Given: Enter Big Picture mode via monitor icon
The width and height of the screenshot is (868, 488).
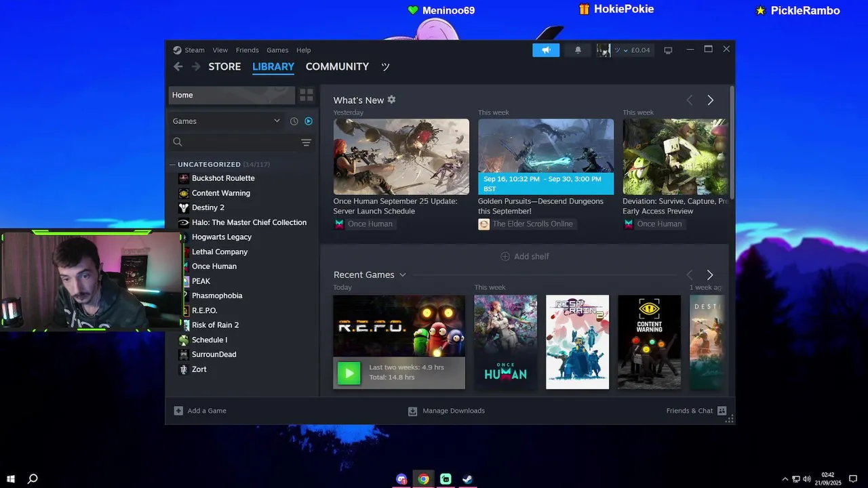Looking at the screenshot, I should pyautogui.click(x=668, y=50).
